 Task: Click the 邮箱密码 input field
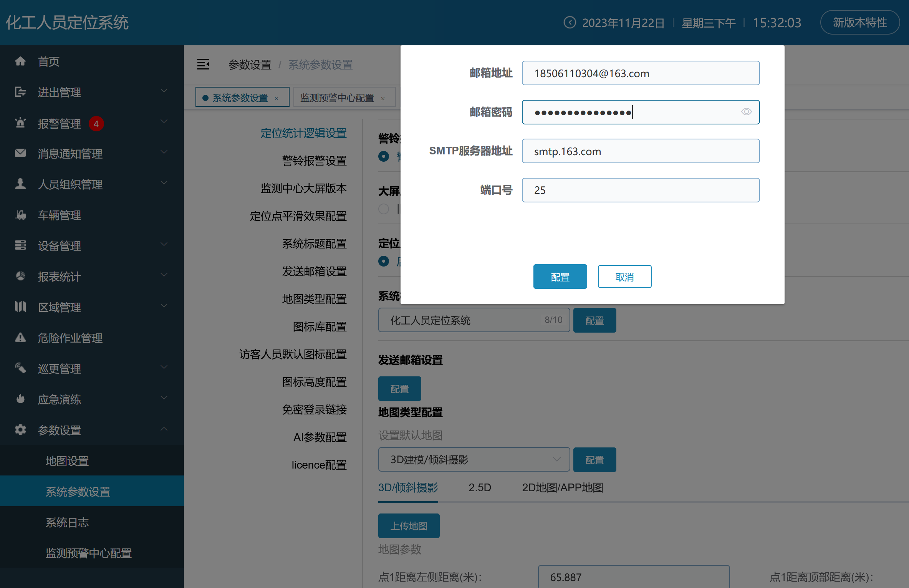click(641, 112)
